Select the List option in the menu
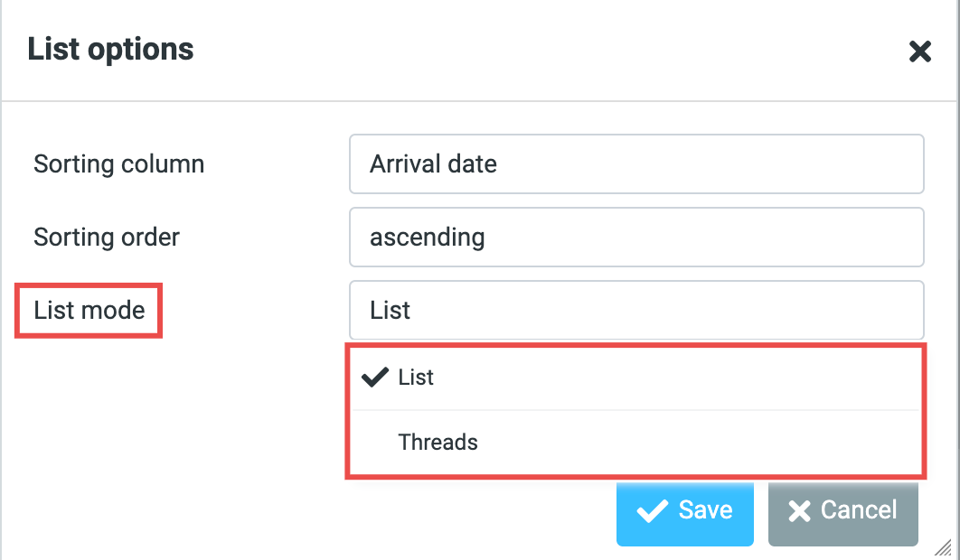The width and height of the screenshot is (960, 560). coord(417,378)
